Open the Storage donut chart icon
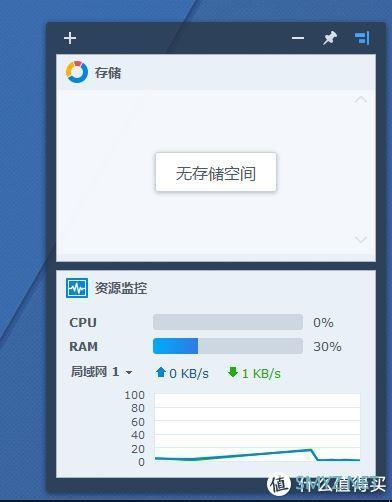Image resolution: width=392 pixels, height=502 pixels. pyautogui.click(x=77, y=72)
